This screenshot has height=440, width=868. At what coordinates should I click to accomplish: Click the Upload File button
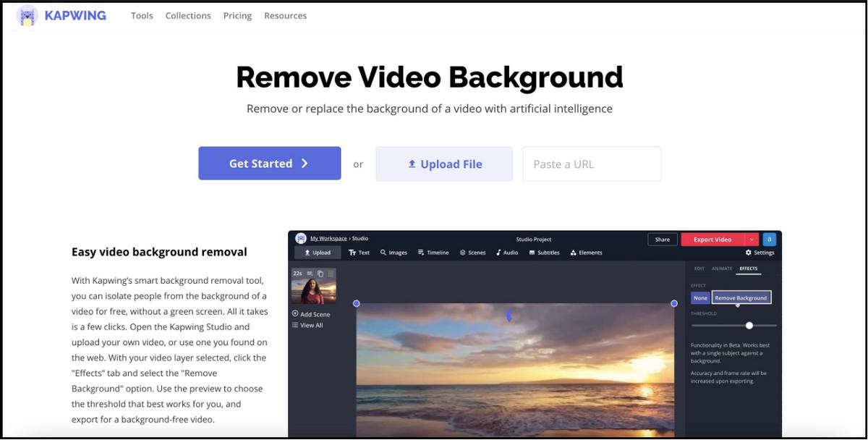click(x=444, y=164)
